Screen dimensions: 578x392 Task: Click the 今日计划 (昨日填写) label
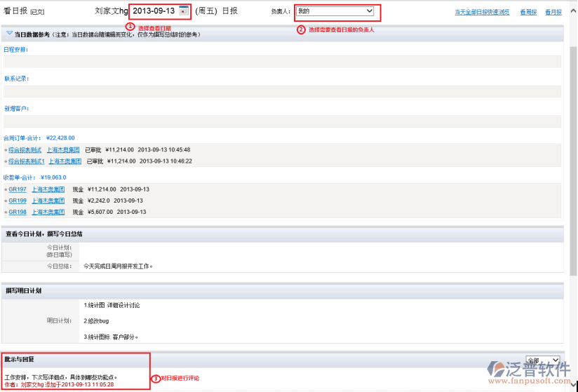click(x=59, y=251)
